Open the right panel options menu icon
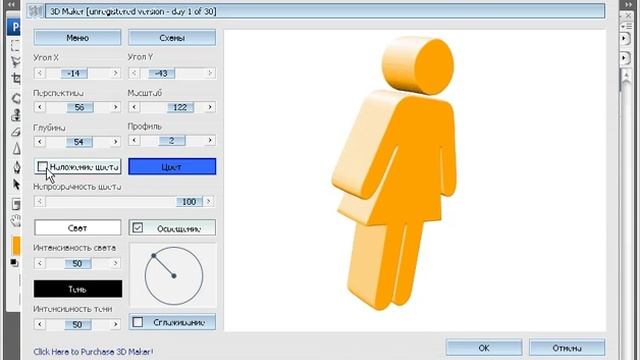 [626, 26]
